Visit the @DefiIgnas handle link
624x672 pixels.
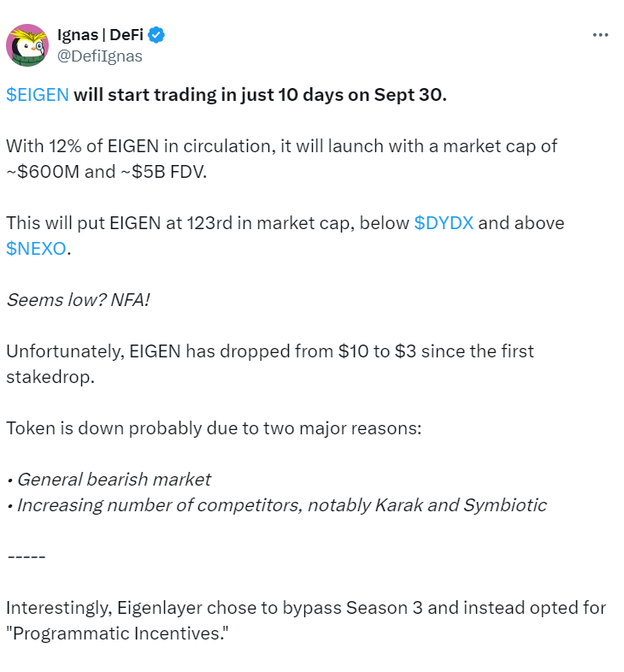coord(100,56)
